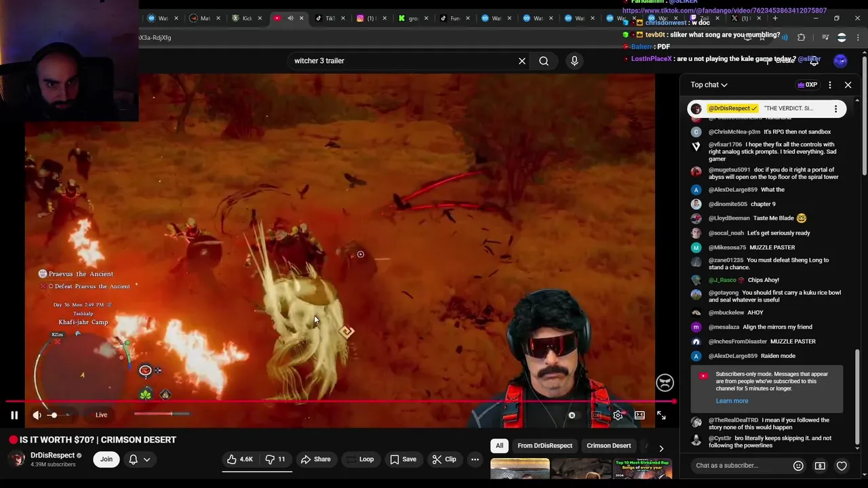Switch to the TikTok browser tab

pos(328,18)
